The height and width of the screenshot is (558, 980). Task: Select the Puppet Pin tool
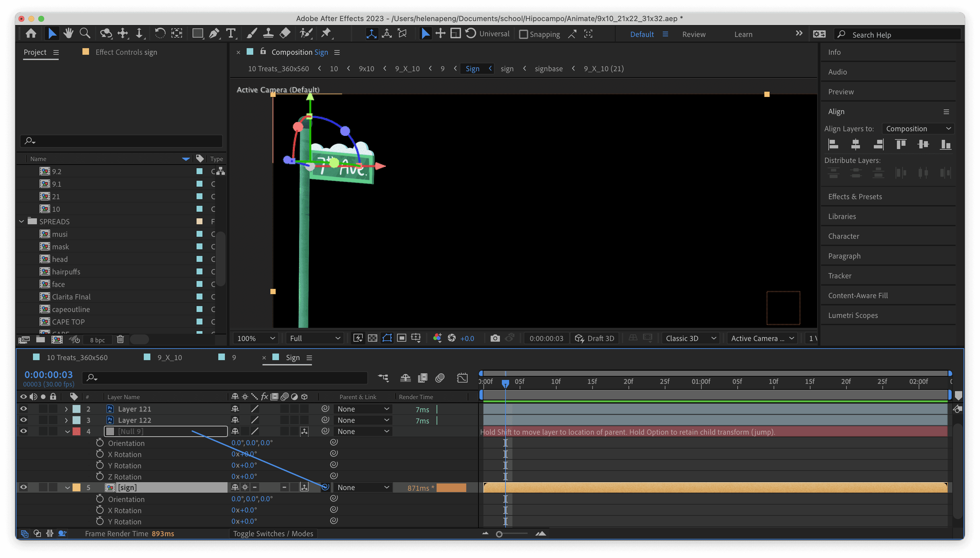click(x=326, y=34)
